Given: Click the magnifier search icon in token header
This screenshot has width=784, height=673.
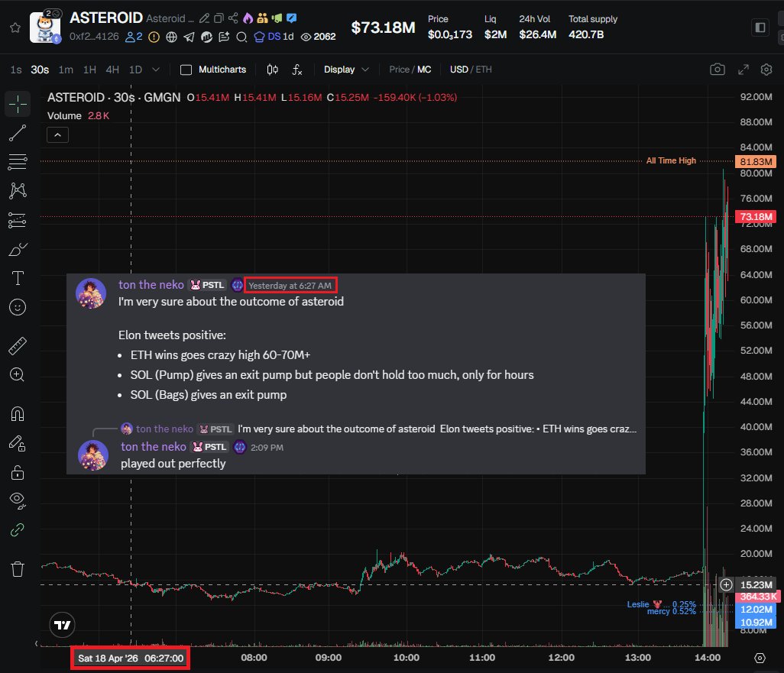Looking at the screenshot, I should 241,37.
